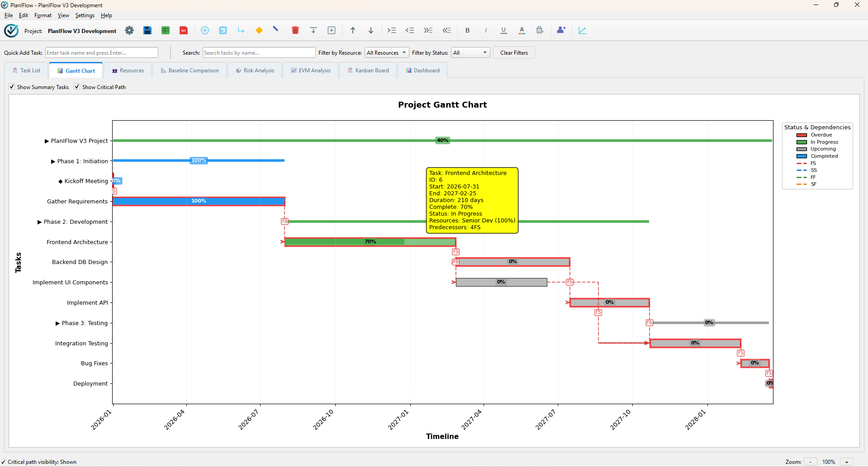This screenshot has width=868, height=467.
Task: Open the Risk Analysis tab
Action: click(255, 71)
